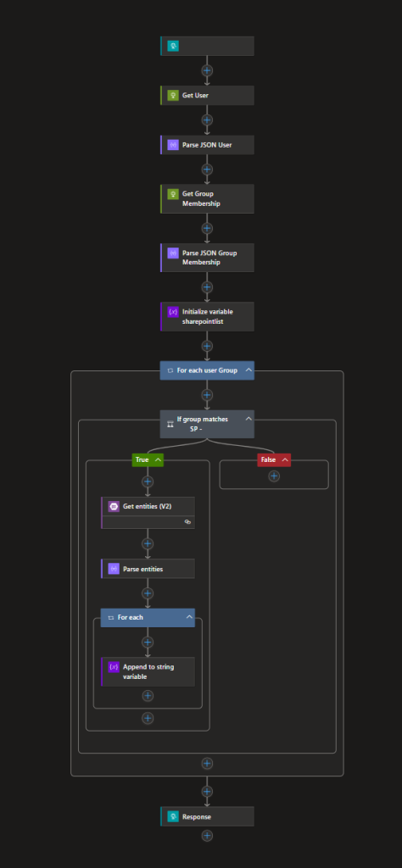Add action after Append to string variable

[148, 695]
